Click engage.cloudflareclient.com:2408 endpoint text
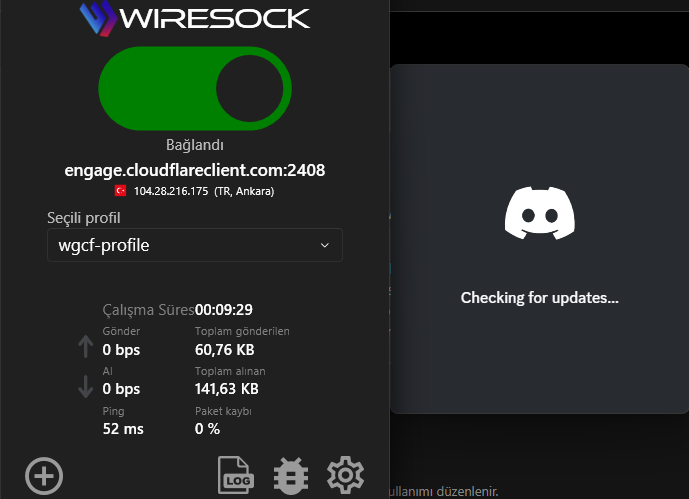The height and width of the screenshot is (499, 689). point(195,170)
